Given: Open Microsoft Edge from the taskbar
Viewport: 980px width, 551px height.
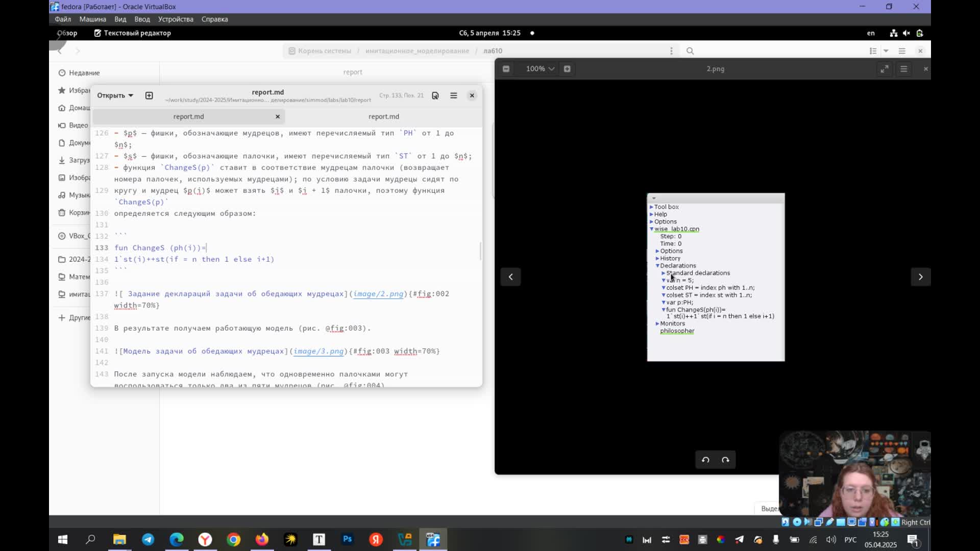Looking at the screenshot, I should (177, 539).
